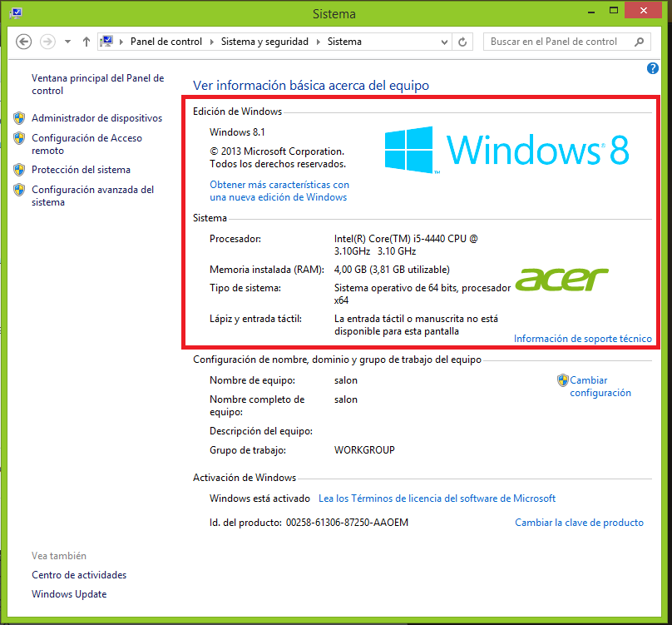Open Configuración avanzada del sistema
The width and height of the screenshot is (672, 625).
click(92, 196)
